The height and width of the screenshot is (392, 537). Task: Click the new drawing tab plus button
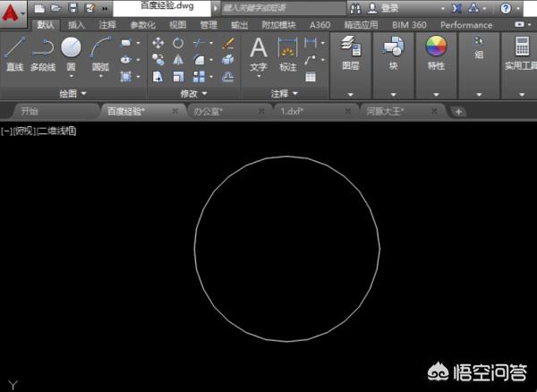click(458, 112)
